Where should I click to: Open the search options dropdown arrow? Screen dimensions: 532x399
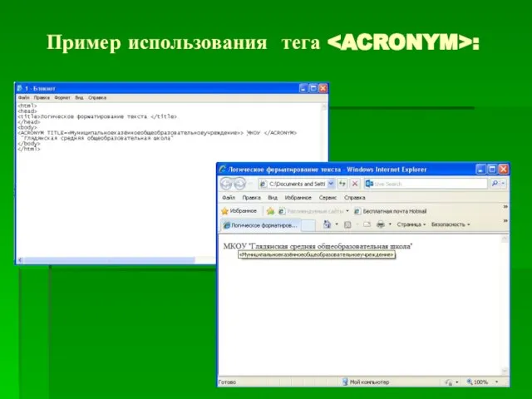[503, 184]
